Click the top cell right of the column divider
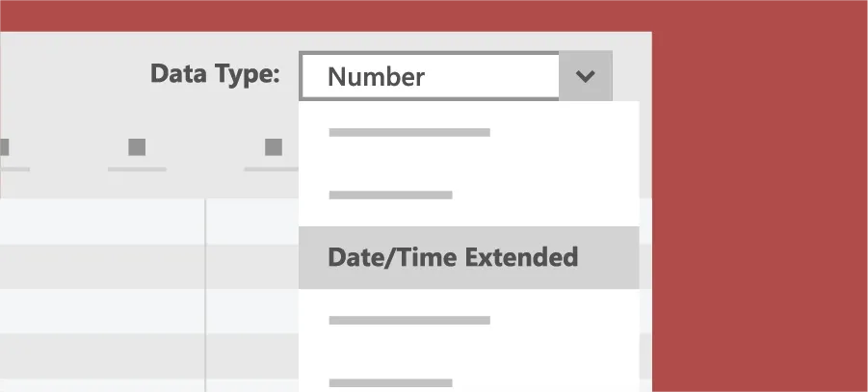 251,222
